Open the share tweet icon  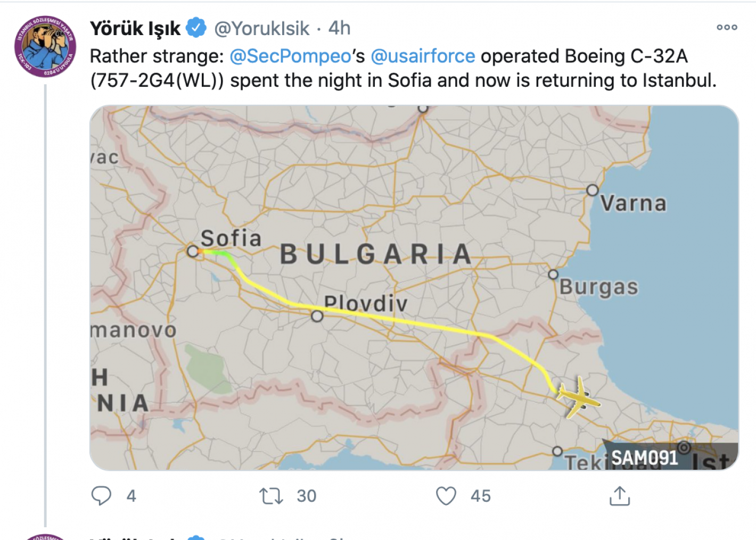click(620, 495)
